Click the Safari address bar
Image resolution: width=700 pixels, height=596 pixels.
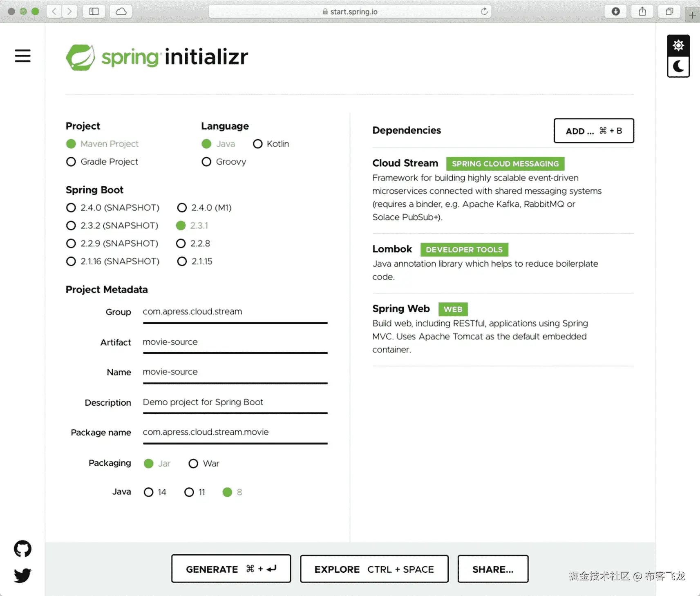click(350, 11)
